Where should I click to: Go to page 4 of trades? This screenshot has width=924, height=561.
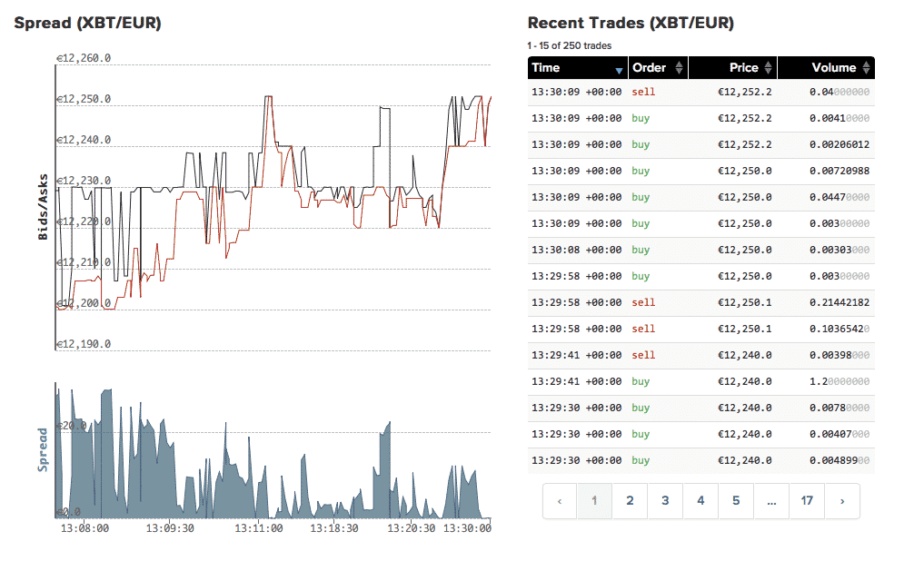700,501
